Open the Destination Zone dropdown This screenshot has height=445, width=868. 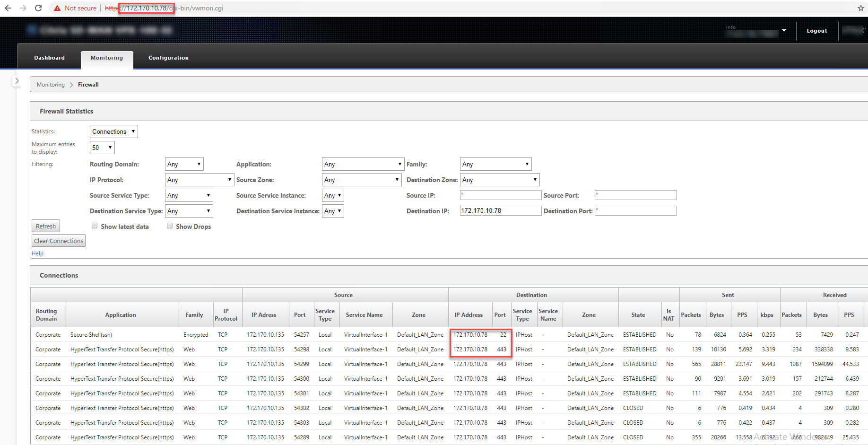click(x=500, y=180)
